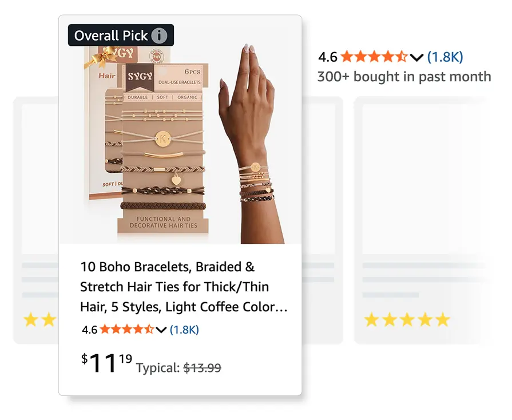The width and height of the screenshot is (512, 420).
Task: Open the Overall Pick badge tooltip
Action: pos(121,35)
